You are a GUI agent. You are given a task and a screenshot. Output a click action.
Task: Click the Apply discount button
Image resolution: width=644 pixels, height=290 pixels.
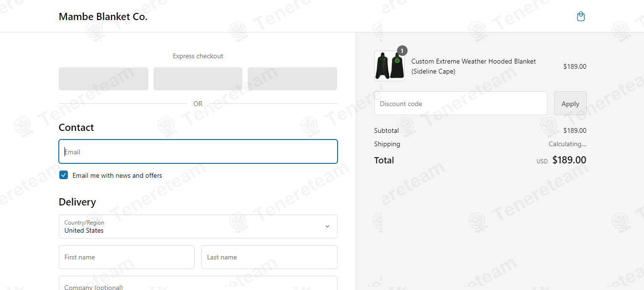click(x=570, y=103)
